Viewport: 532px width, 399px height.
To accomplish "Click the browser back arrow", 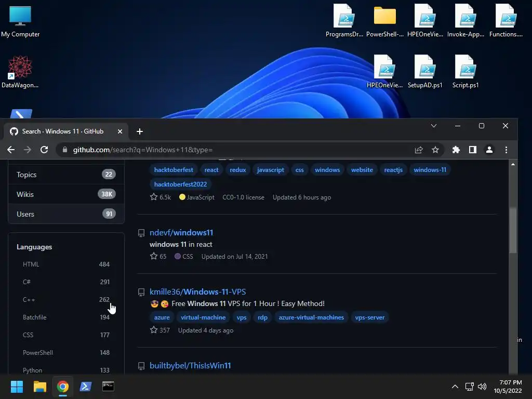I will (11, 150).
